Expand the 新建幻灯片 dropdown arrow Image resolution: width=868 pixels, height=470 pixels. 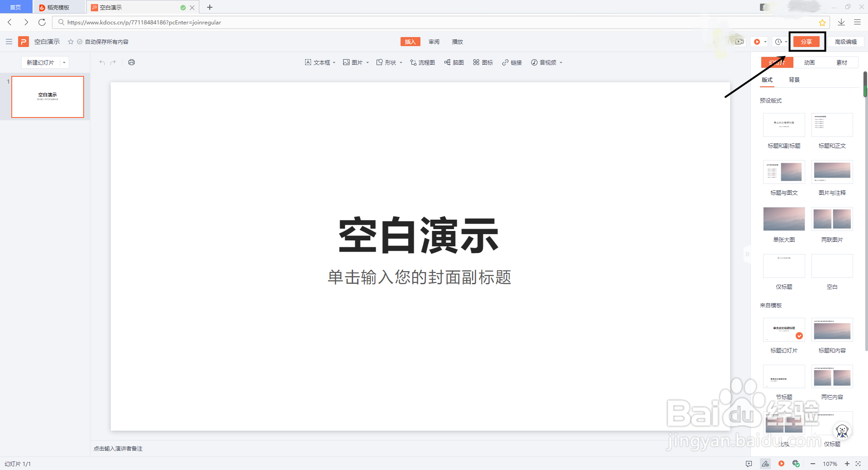pos(64,62)
